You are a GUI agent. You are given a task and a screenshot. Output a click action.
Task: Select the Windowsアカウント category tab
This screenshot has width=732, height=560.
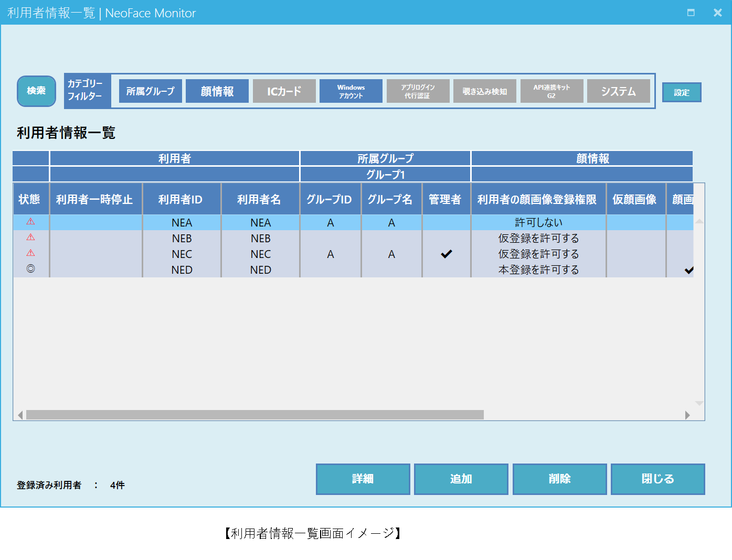(x=351, y=91)
